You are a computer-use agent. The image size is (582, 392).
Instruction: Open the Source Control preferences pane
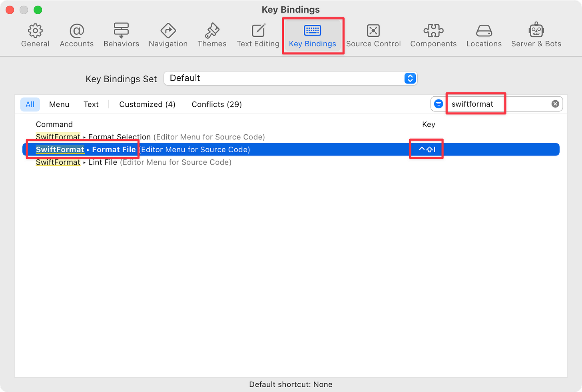(373, 36)
